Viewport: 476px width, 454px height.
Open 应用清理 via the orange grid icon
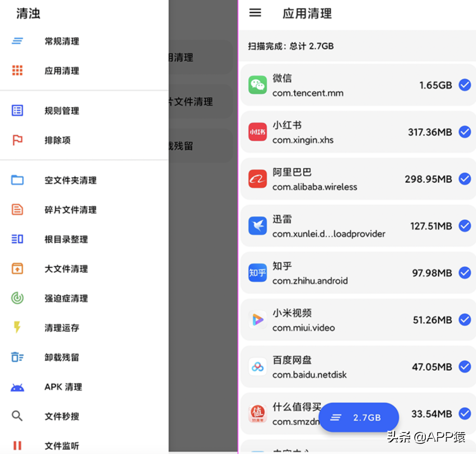click(x=17, y=70)
